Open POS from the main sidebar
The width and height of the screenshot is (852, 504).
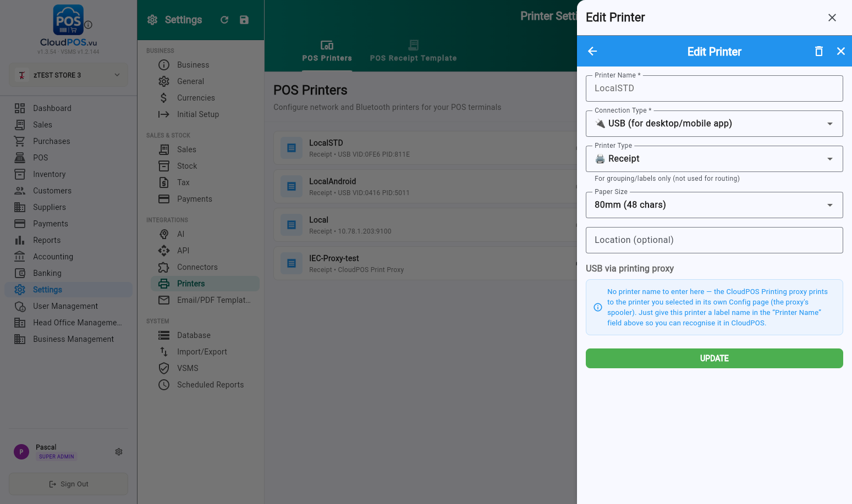[68, 158]
